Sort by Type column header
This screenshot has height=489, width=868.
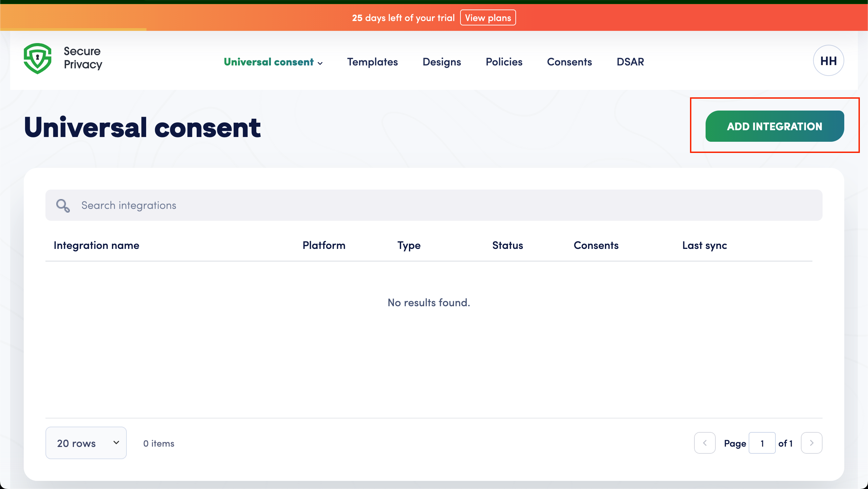tap(409, 245)
